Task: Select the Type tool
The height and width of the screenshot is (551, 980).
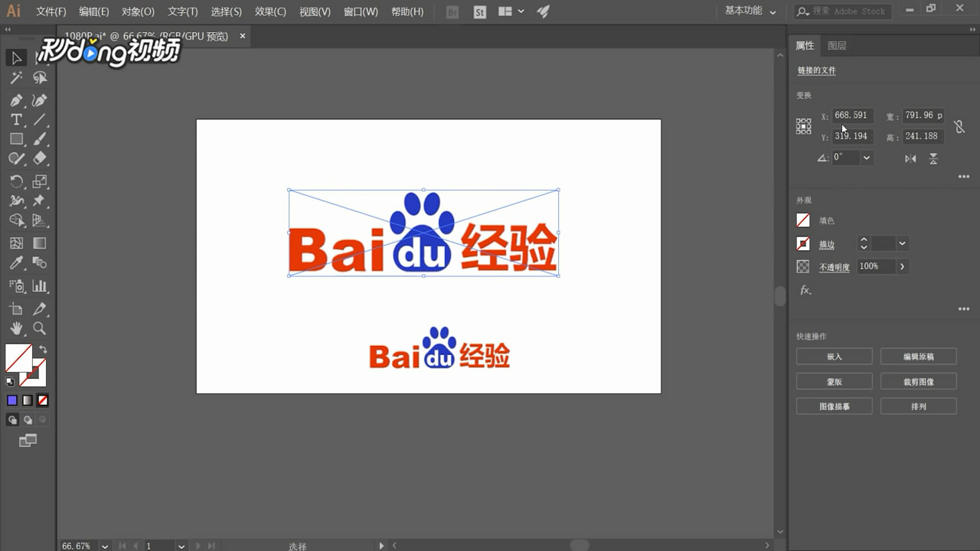Action: 16,119
